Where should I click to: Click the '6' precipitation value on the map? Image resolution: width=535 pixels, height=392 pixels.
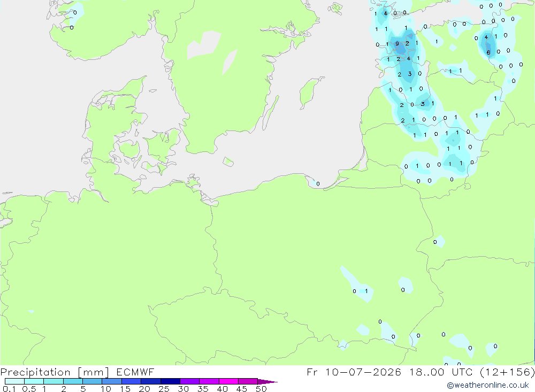click(x=488, y=52)
